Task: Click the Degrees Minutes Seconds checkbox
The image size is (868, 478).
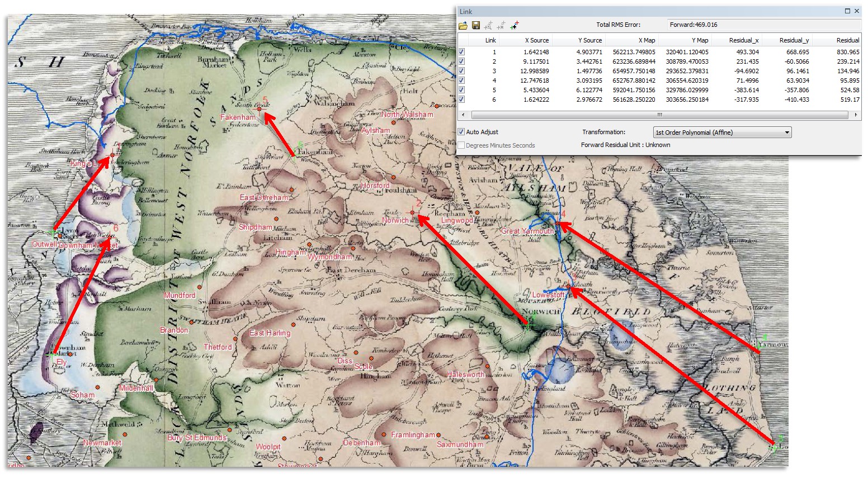Action: 461,145
